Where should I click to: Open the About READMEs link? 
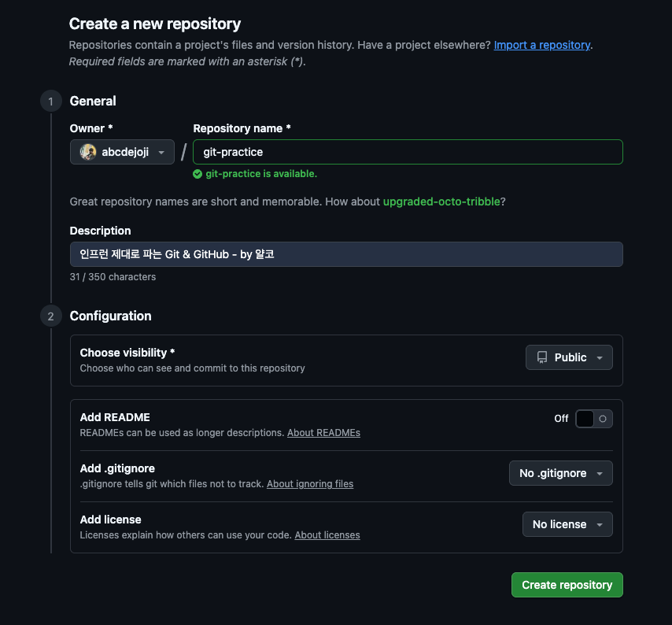[323, 433]
